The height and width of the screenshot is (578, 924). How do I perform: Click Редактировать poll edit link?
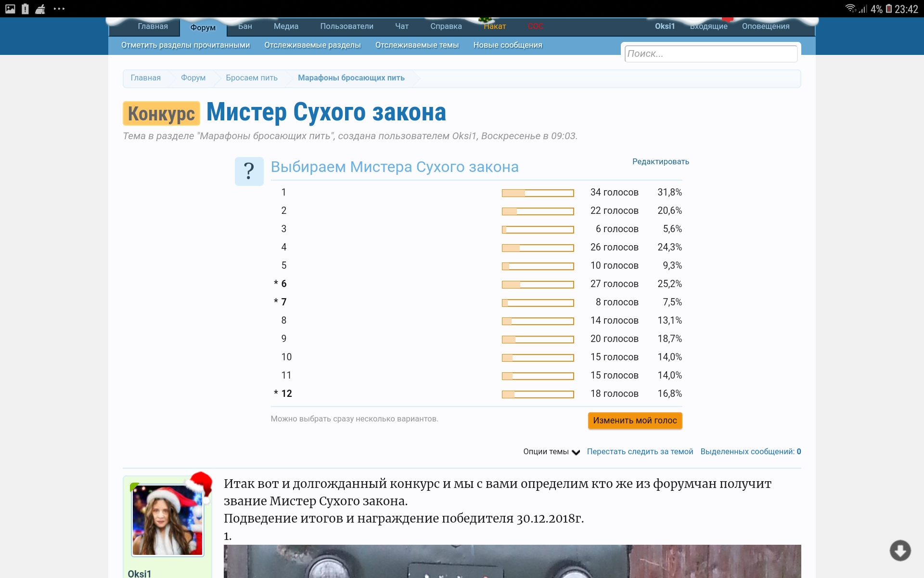pyautogui.click(x=660, y=162)
